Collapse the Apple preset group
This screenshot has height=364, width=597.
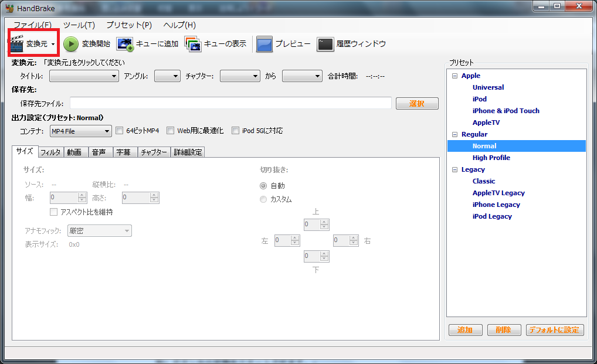pyautogui.click(x=454, y=76)
